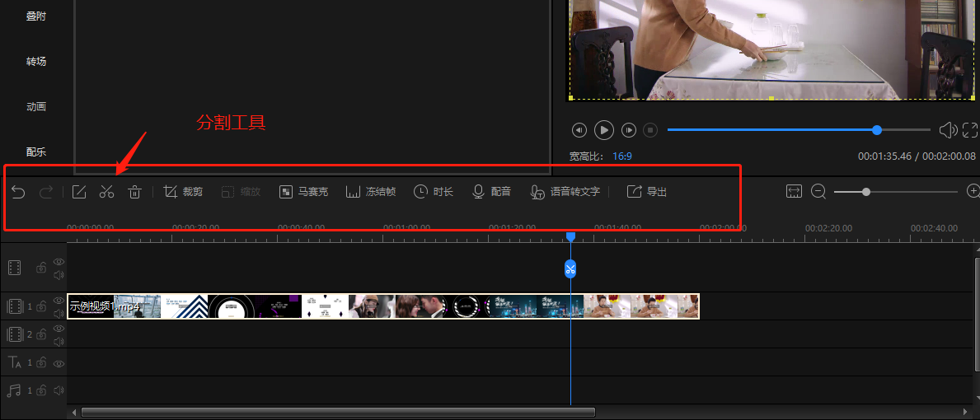The image size is (980, 420).
Task: Open the edit (pencil) tool
Action: coord(79,192)
